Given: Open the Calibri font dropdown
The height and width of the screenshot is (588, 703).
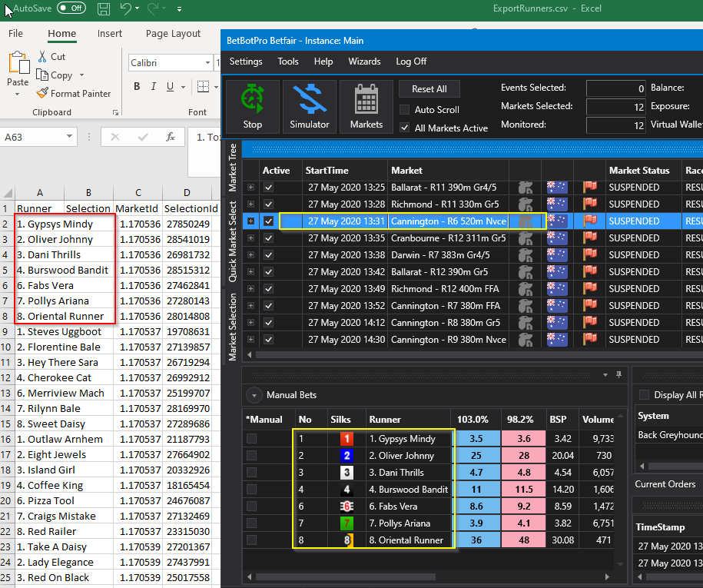Looking at the screenshot, I should tap(207, 63).
